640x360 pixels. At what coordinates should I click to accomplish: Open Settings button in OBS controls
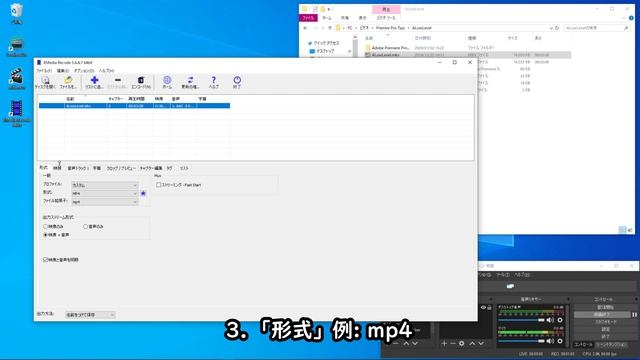(x=605, y=329)
